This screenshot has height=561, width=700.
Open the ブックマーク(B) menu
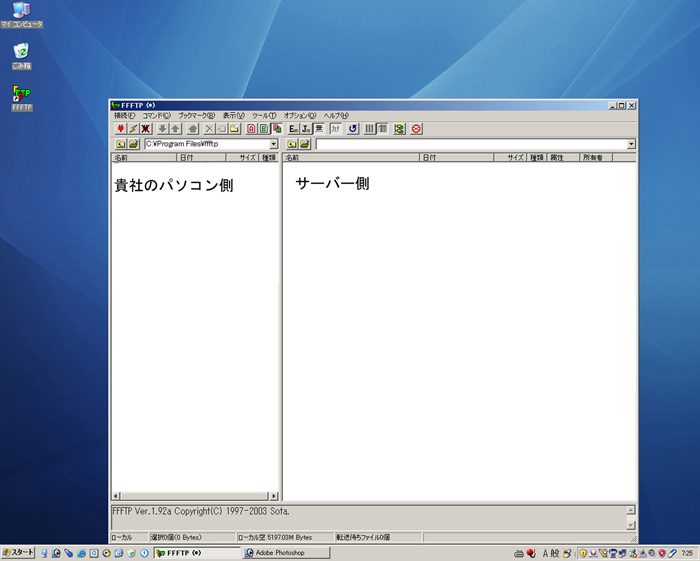(x=196, y=116)
